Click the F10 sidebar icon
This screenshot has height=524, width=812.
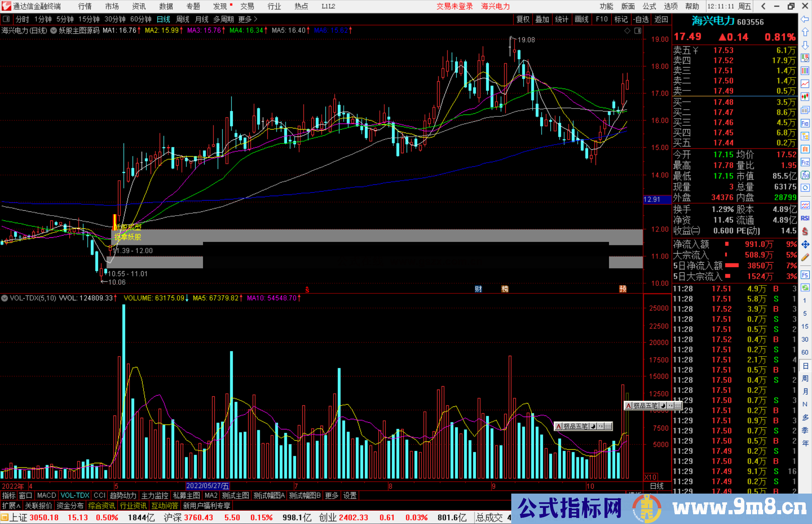(x=805, y=123)
